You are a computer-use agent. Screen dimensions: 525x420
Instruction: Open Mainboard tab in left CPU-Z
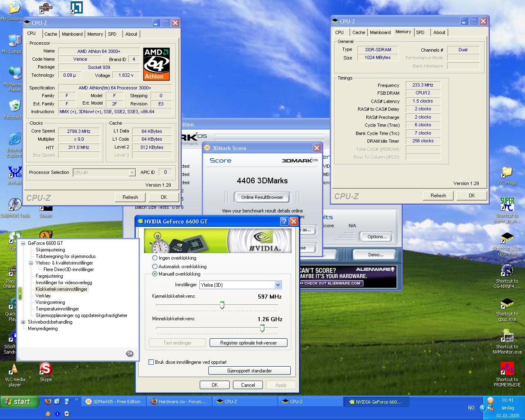(72, 34)
